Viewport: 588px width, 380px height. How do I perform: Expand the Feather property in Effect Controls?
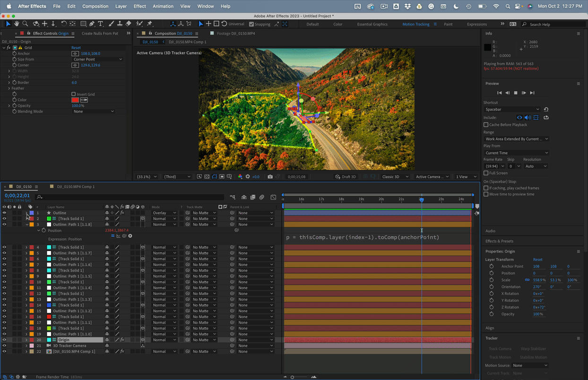click(x=9, y=88)
